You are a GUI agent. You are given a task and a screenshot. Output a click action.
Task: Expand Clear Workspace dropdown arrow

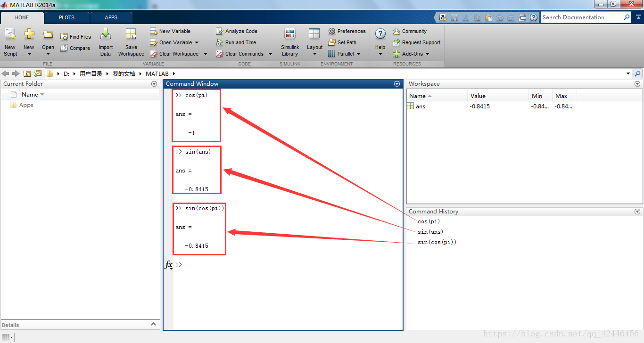click(205, 54)
